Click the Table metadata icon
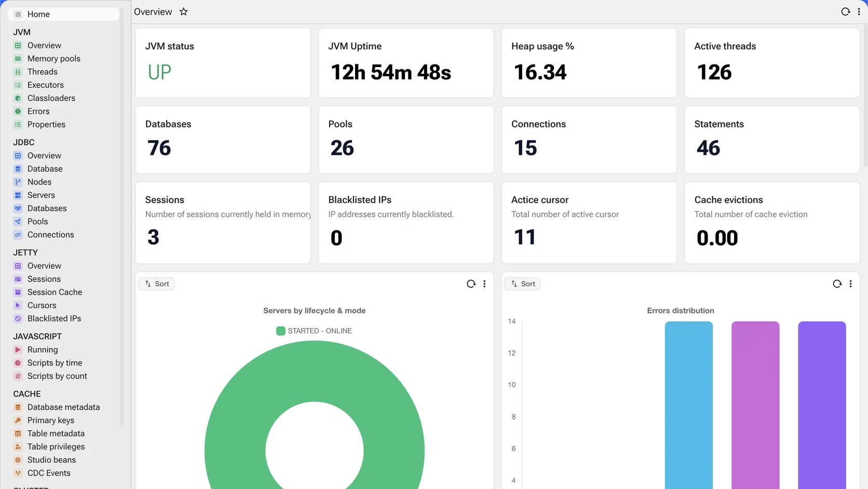The width and height of the screenshot is (868, 489). [18, 433]
